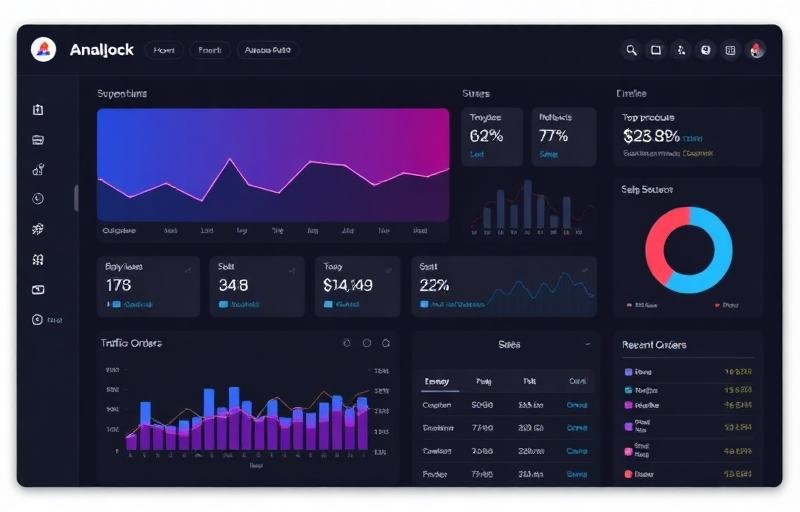Click the "62%" stat card
Viewport: 800px width, 512px height.
pyautogui.click(x=492, y=136)
